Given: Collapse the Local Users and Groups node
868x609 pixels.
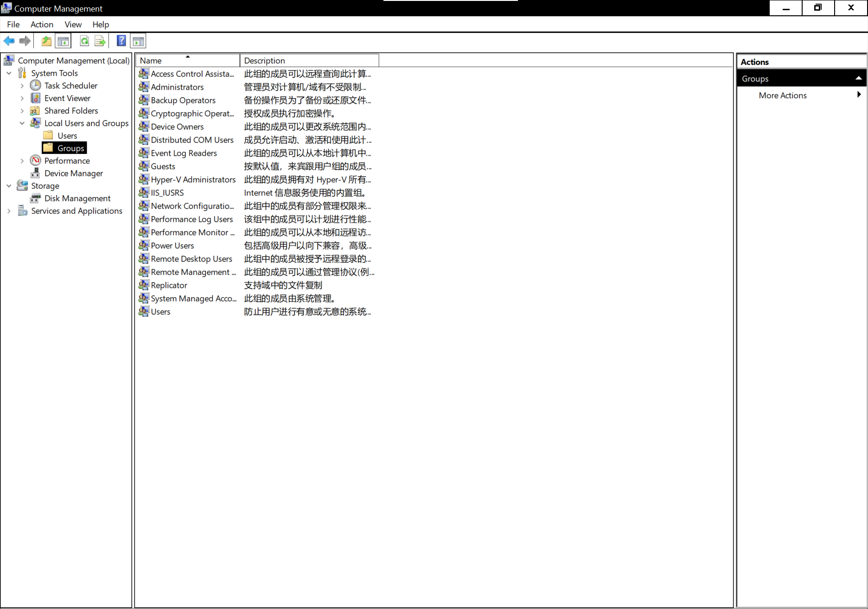Looking at the screenshot, I should pos(22,123).
